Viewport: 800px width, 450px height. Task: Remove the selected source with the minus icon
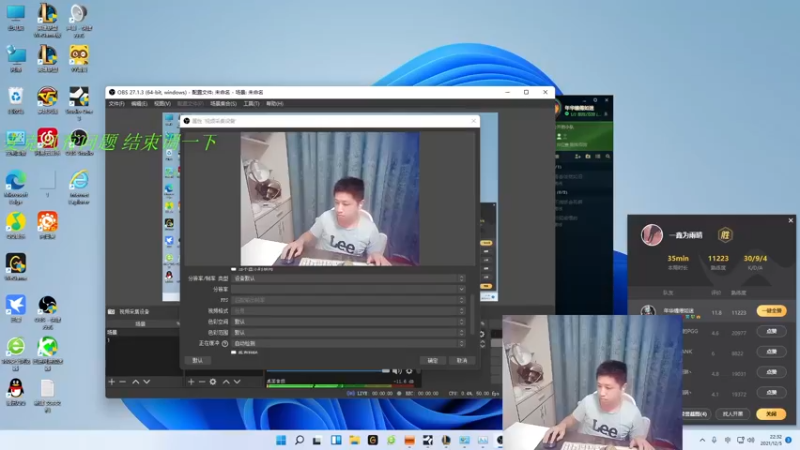coord(202,382)
